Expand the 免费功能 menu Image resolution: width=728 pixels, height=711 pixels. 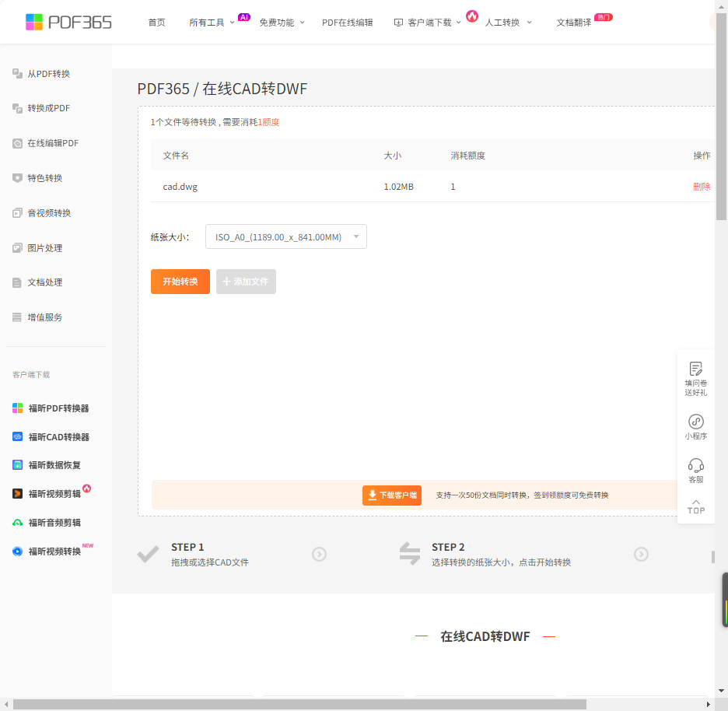pos(282,23)
